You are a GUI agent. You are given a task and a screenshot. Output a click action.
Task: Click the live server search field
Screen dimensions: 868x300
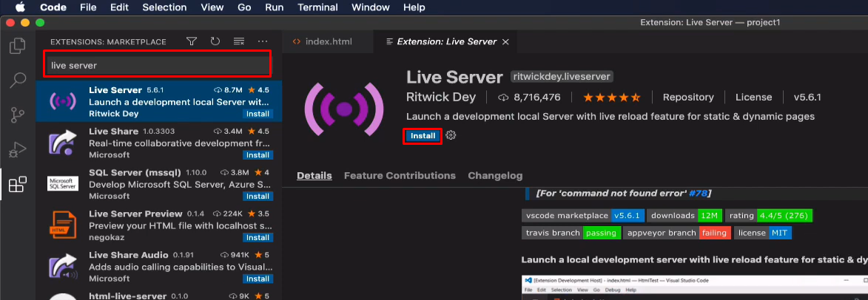(158, 65)
